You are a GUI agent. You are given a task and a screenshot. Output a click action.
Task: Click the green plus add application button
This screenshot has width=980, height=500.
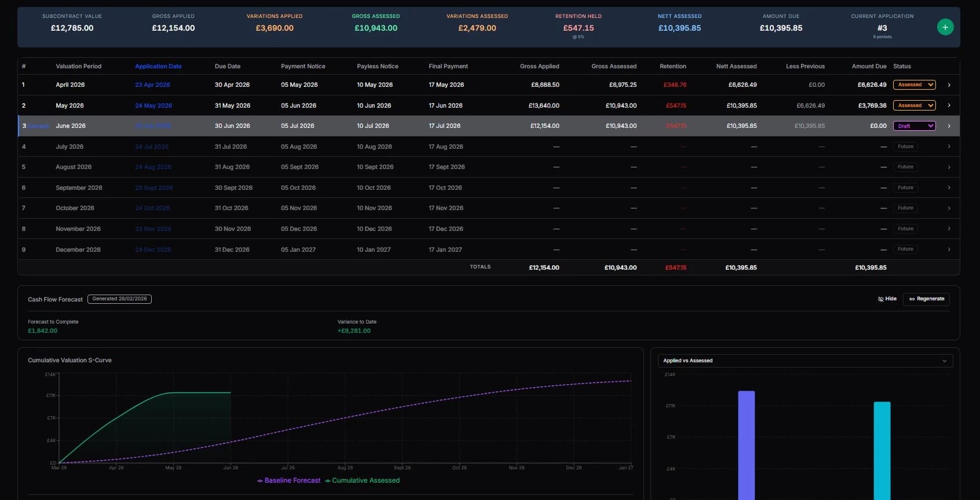coord(945,27)
